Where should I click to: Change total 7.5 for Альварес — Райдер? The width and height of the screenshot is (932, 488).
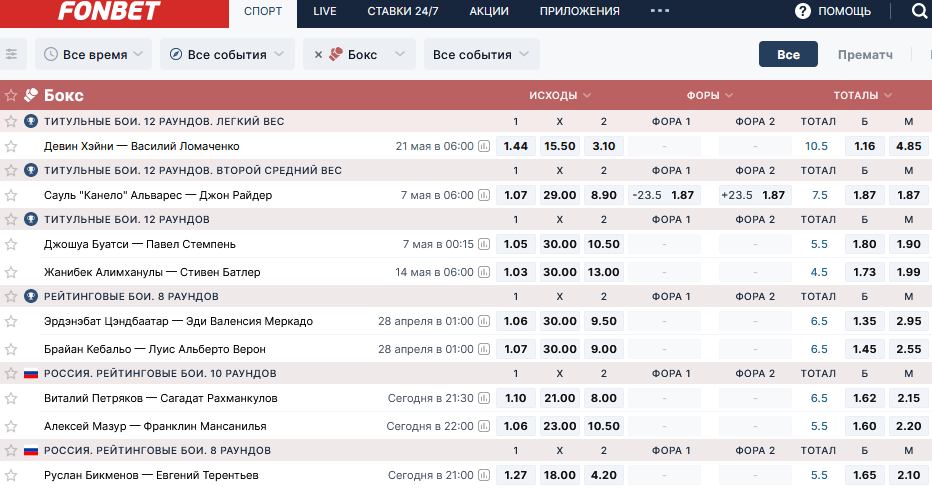(820, 195)
